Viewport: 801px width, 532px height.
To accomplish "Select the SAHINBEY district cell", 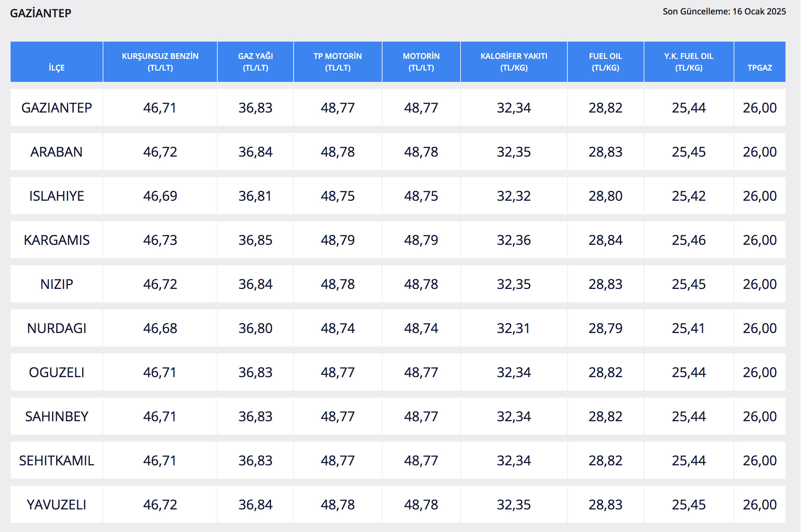I will (56, 417).
